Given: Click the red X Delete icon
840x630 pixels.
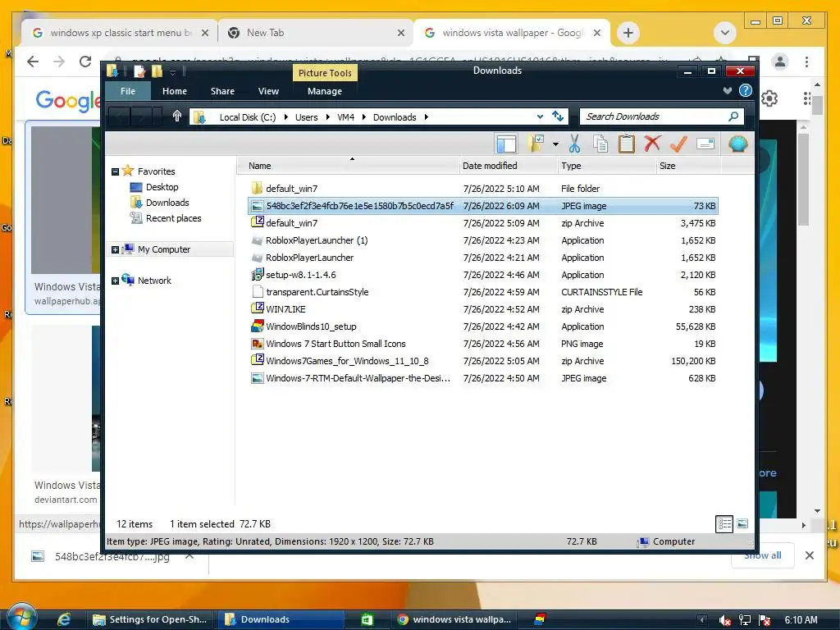Looking at the screenshot, I should click(x=652, y=143).
